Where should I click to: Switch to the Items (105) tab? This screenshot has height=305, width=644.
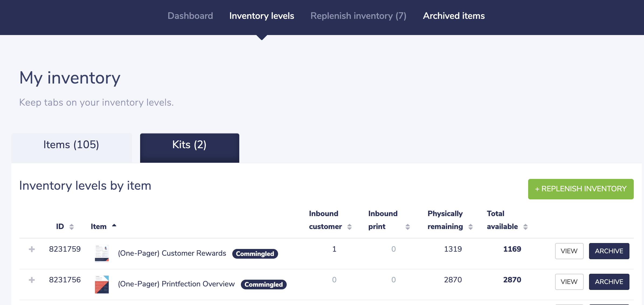pos(71,145)
